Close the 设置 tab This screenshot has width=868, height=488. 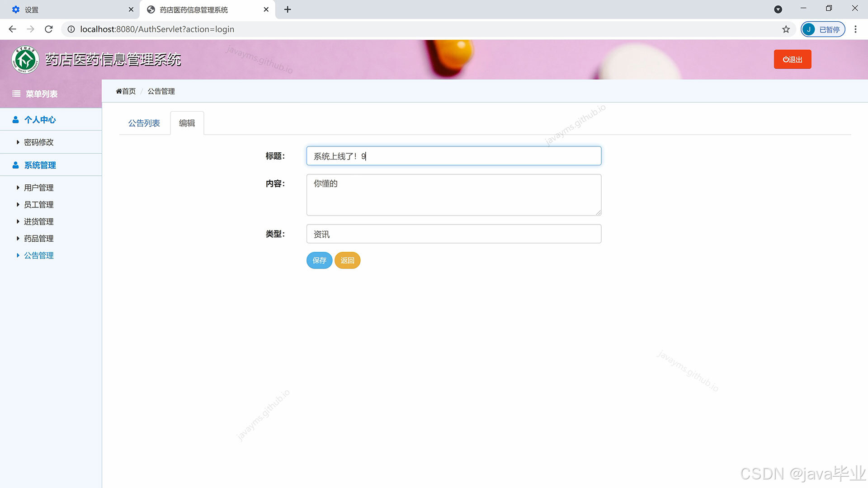(x=131, y=9)
